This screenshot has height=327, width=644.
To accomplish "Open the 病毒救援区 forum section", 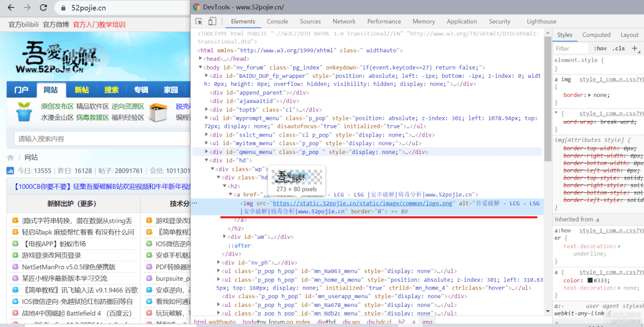I will (92, 118).
